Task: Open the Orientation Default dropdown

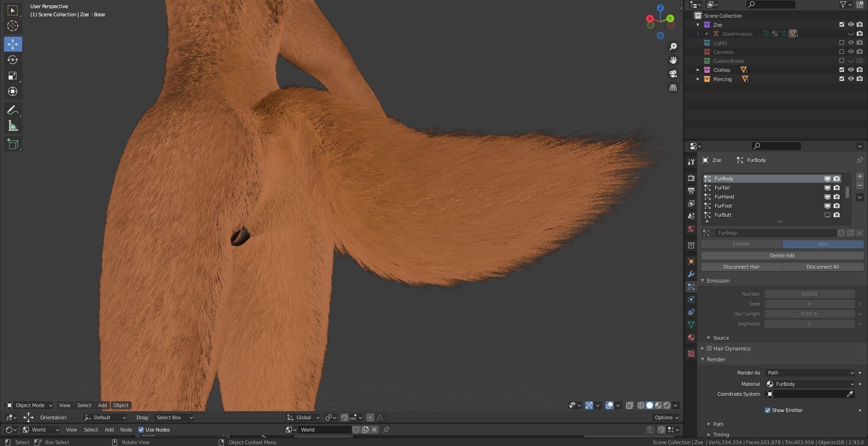Action: click(105, 418)
